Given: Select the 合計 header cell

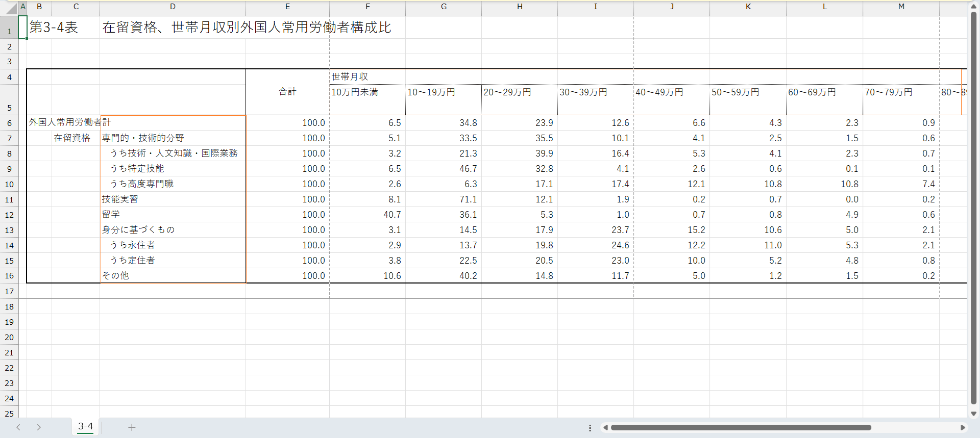Looking at the screenshot, I should [287, 92].
